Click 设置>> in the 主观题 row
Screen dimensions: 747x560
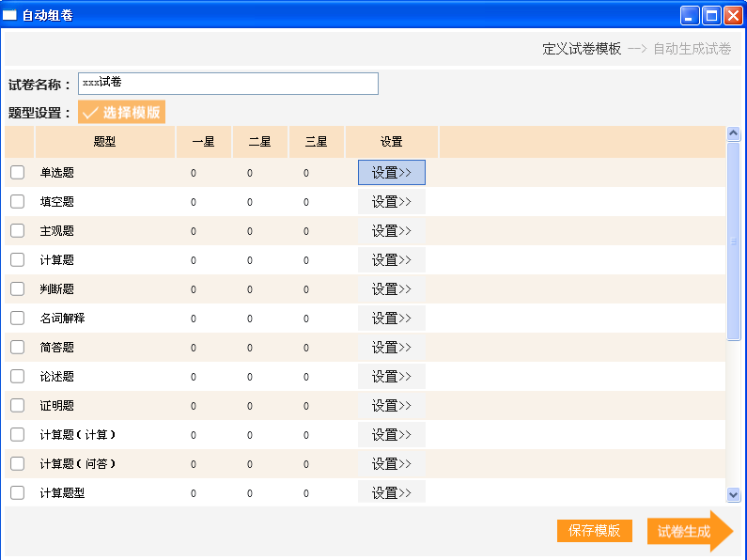[392, 230]
